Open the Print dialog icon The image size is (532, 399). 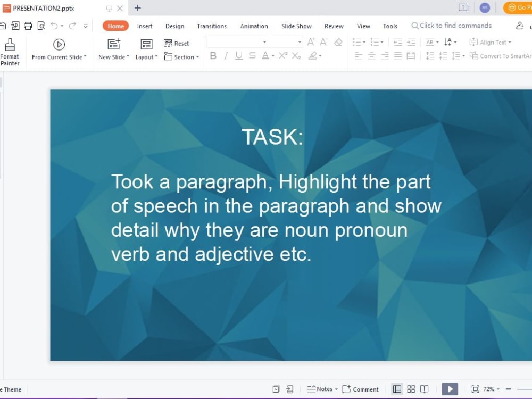click(x=28, y=25)
